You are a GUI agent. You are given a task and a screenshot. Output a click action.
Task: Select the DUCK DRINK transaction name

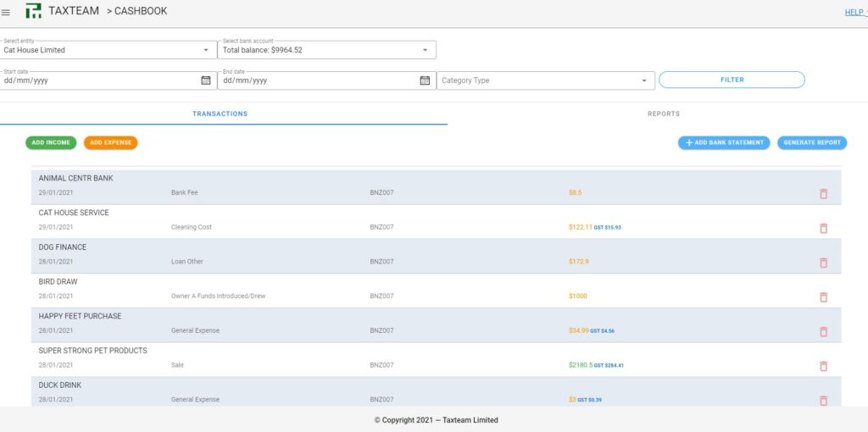60,385
